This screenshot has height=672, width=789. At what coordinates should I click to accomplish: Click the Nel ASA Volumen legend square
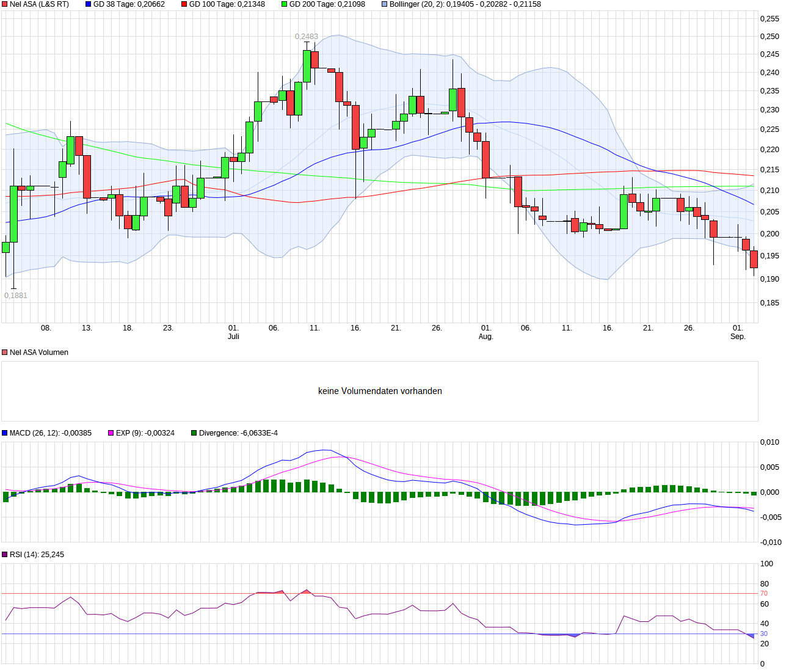click(x=5, y=352)
